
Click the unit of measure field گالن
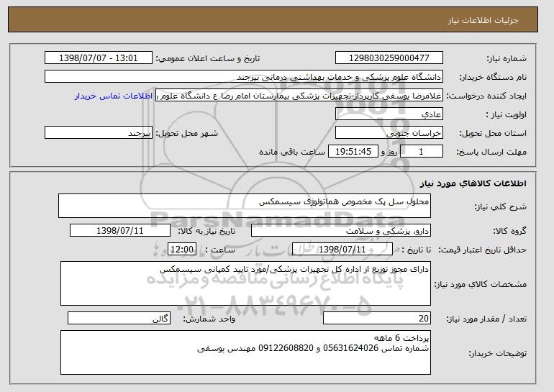pyautogui.click(x=119, y=318)
